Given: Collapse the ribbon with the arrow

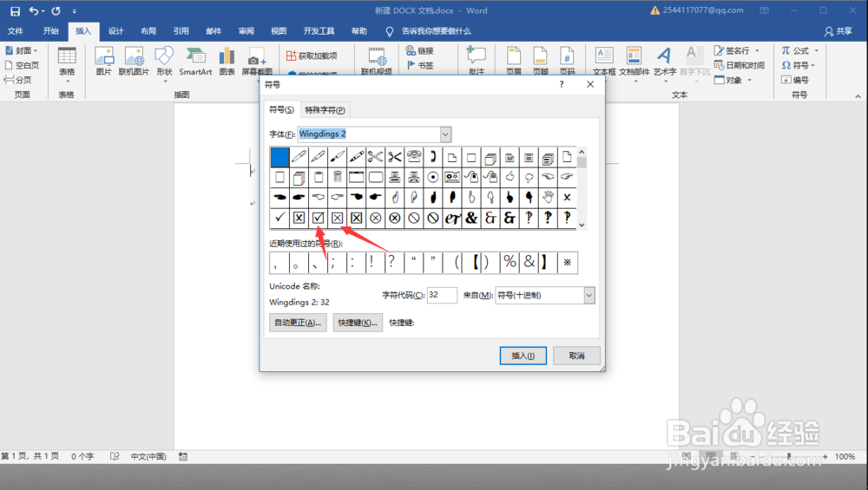Looking at the screenshot, I should click(858, 96).
